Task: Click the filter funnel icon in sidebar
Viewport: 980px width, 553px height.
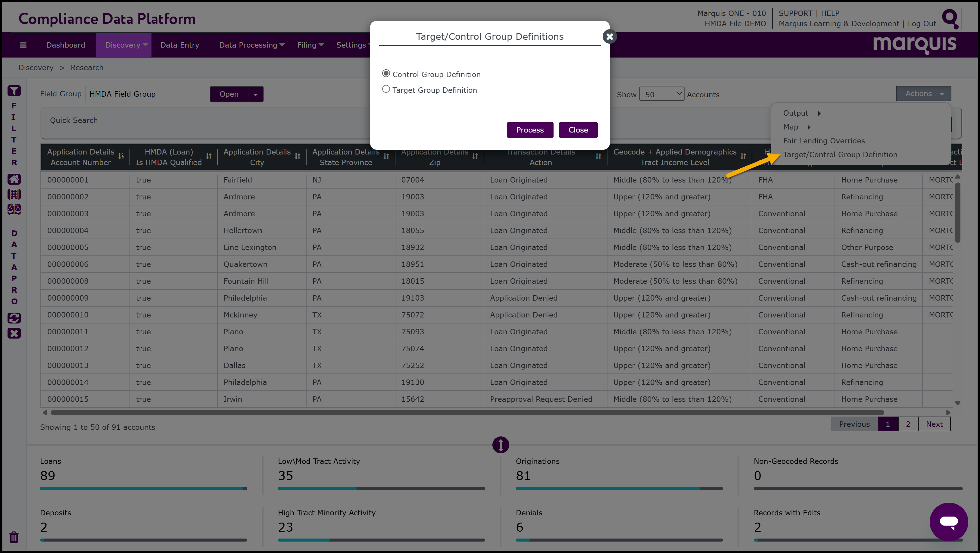Action: click(14, 91)
